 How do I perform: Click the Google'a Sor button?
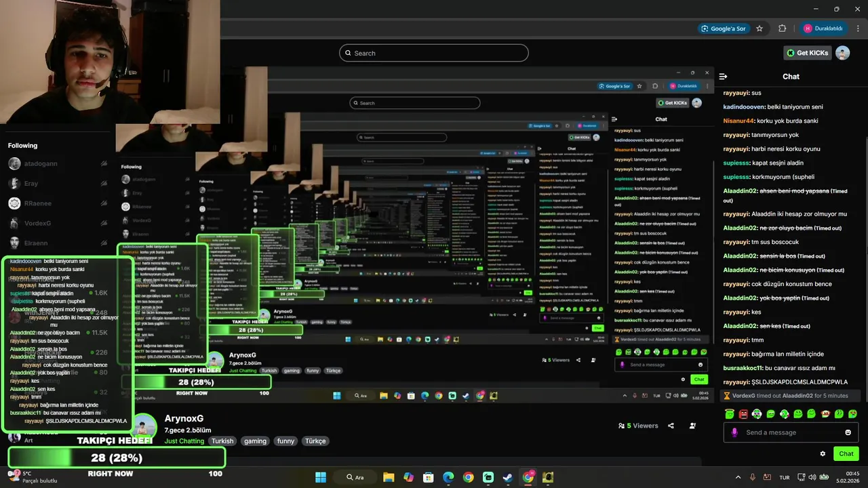(x=724, y=28)
